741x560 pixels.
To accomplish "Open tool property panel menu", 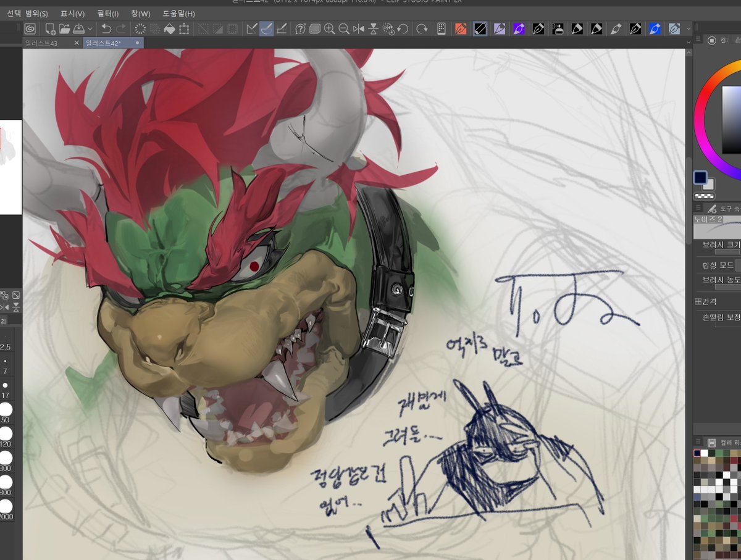I will 699,208.
